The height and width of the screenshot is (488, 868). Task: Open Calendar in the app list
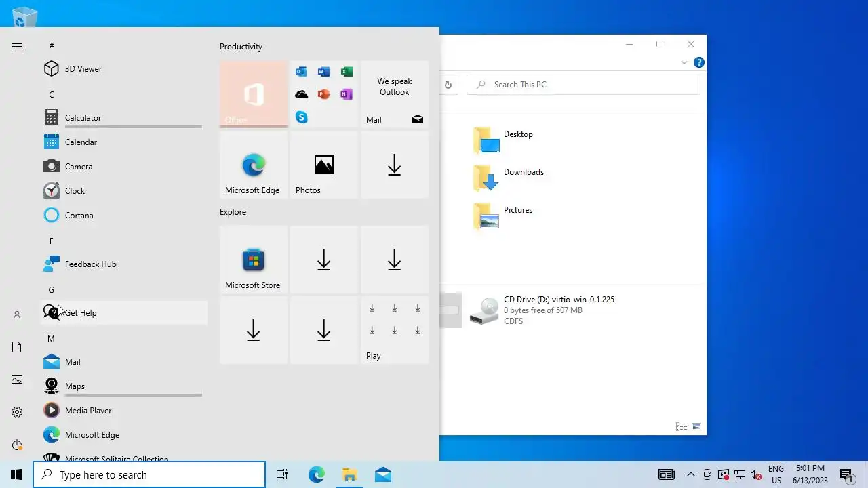[123, 142]
